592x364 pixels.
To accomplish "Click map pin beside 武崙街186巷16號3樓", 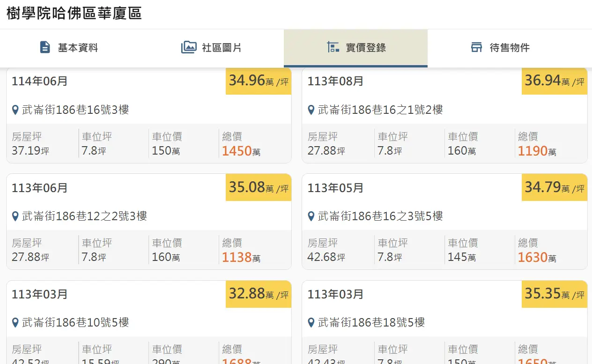I will coord(15,110).
